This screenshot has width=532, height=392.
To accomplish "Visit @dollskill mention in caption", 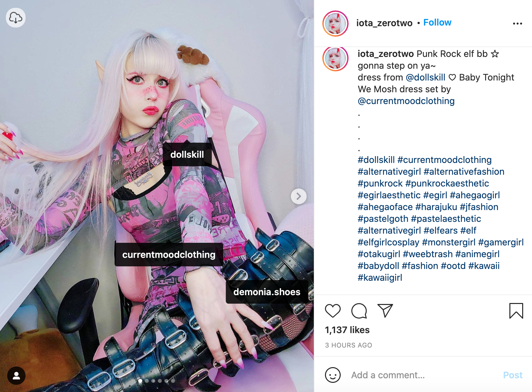I will pos(425,77).
